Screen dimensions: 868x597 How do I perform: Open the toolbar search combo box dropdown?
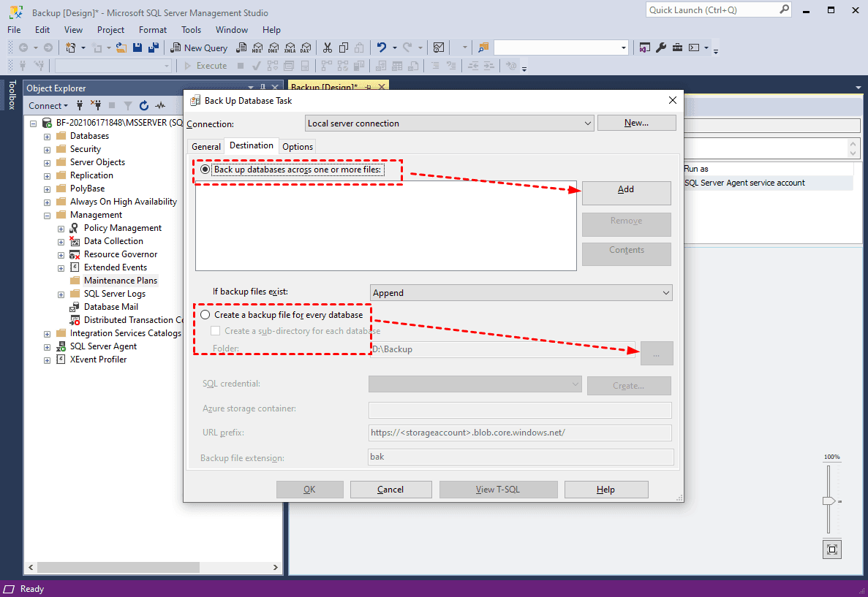623,47
